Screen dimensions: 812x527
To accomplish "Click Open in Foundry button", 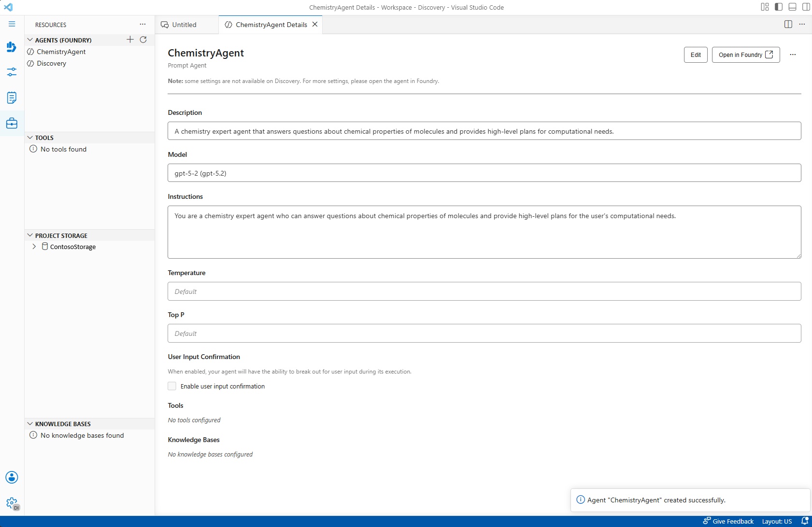I will pos(746,55).
